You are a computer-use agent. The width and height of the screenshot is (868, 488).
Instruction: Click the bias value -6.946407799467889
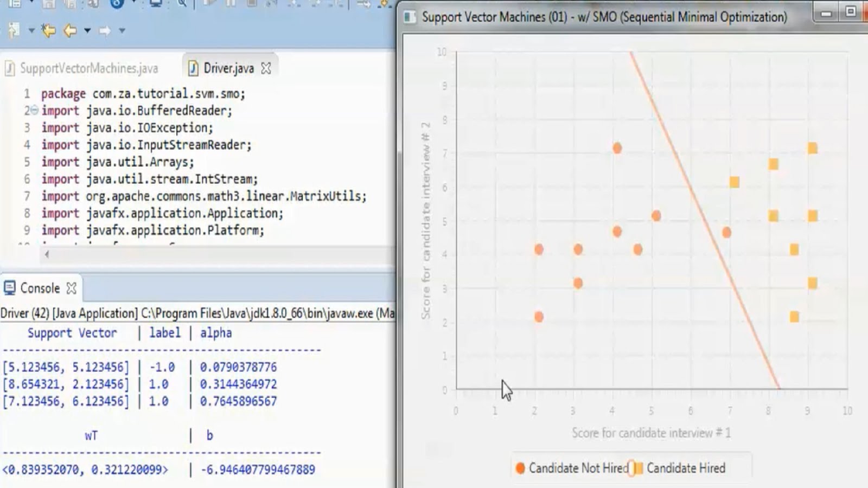(x=258, y=470)
